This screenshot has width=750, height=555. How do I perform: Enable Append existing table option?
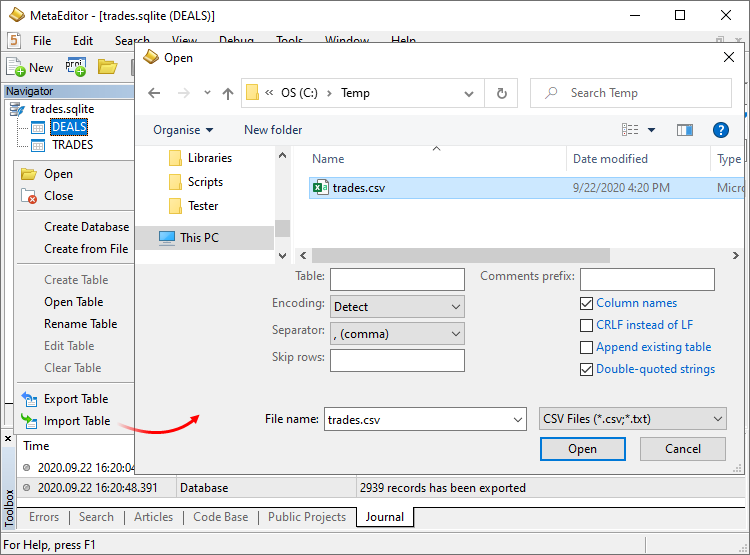pos(586,347)
